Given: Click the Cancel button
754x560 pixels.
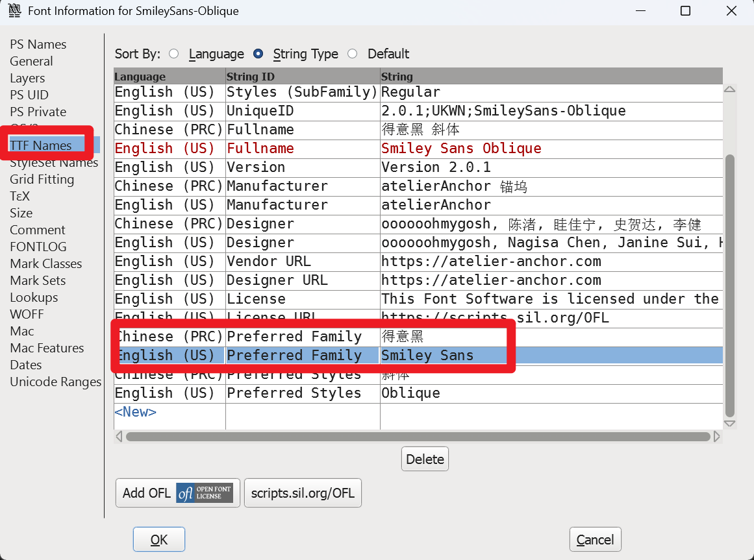Looking at the screenshot, I should [x=595, y=539].
